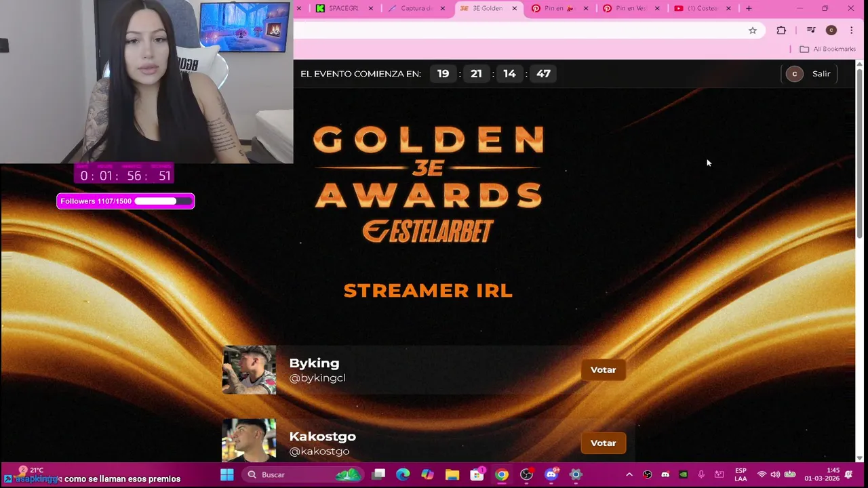Screen dimensions: 868x488
Task: Click the NVIDIA icon in the system tray
Action: click(x=683, y=474)
